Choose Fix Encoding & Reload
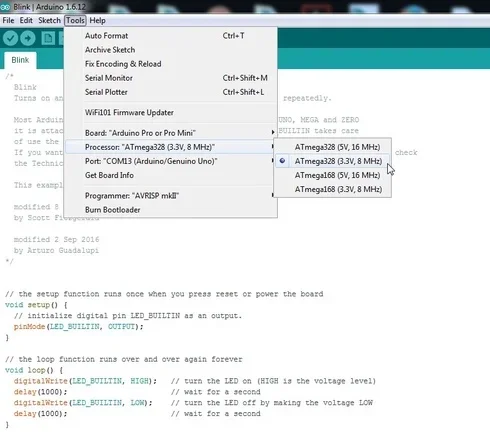This screenshot has width=490, height=441. (170, 64)
